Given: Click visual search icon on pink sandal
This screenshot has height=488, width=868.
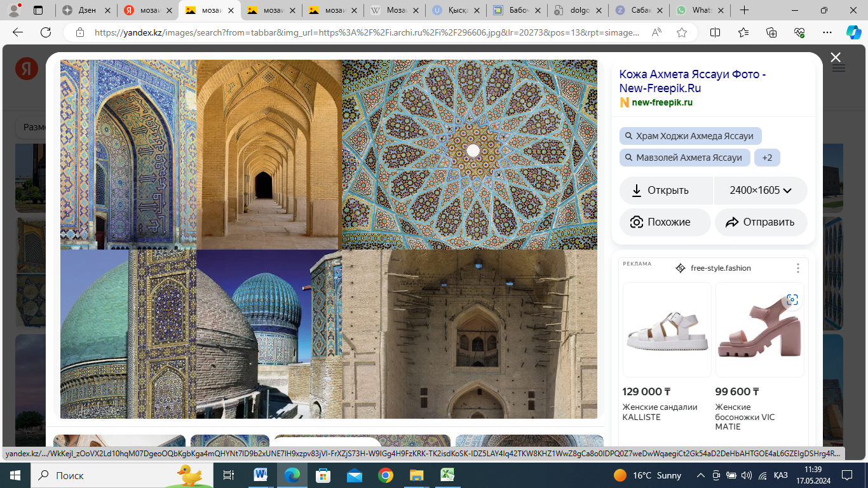Looking at the screenshot, I should point(792,300).
